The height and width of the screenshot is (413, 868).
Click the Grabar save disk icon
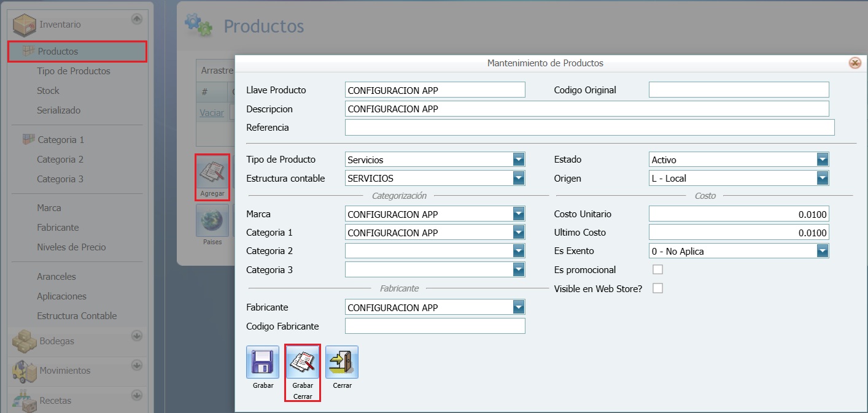262,362
